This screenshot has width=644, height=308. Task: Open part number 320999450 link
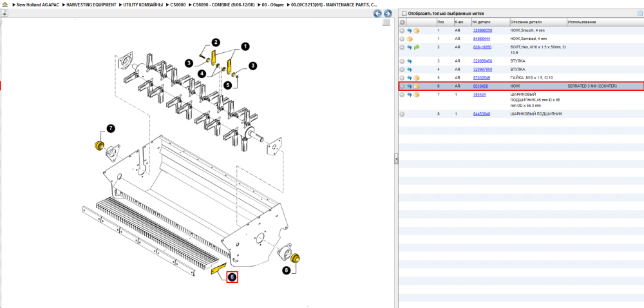tap(482, 61)
